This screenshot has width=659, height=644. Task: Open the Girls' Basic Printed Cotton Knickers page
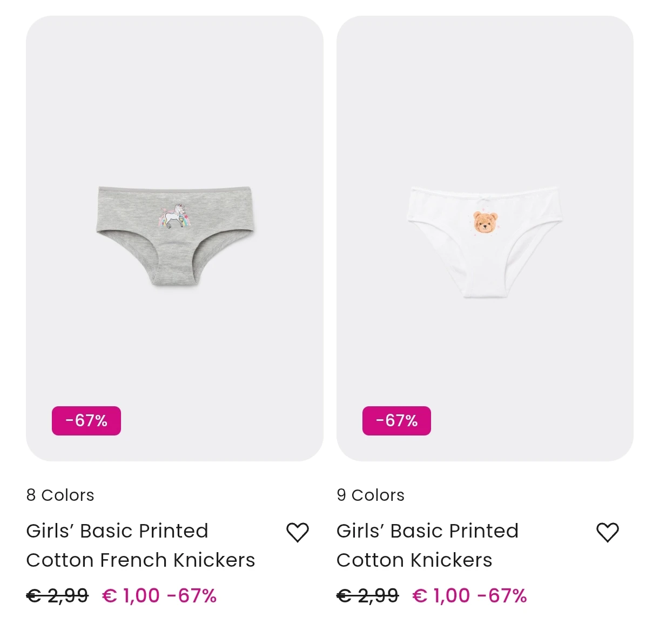pos(427,545)
